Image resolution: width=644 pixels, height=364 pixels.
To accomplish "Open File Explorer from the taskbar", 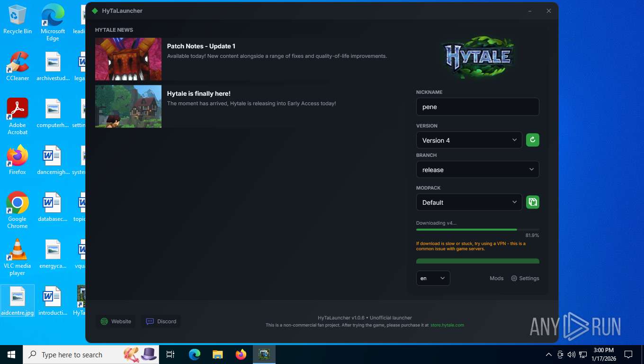I will 217,355.
